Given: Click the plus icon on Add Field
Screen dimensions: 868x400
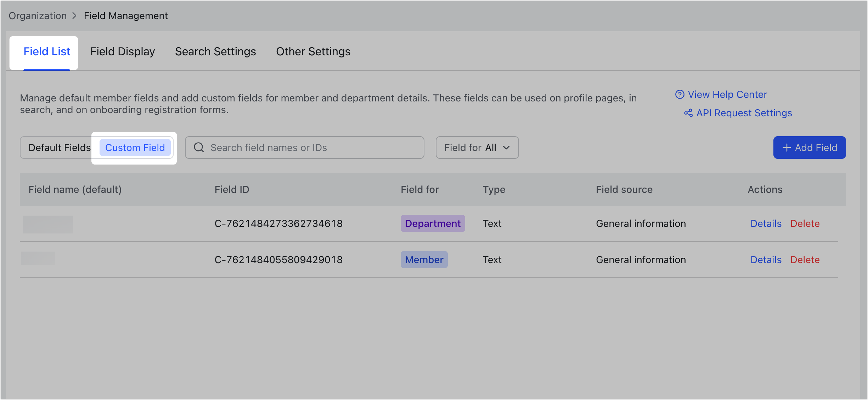Looking at the screenshot, I should pos(787,148).
